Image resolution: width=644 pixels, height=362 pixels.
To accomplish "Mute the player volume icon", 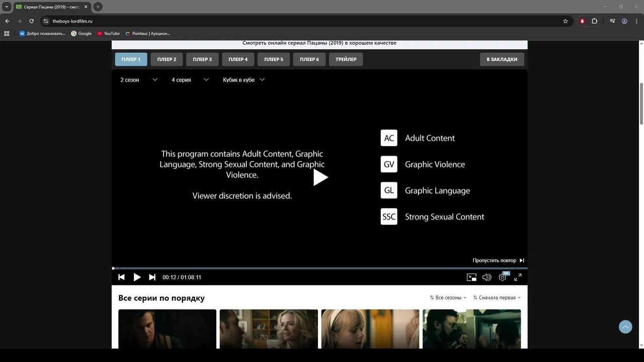I will [x=487, y=277].
